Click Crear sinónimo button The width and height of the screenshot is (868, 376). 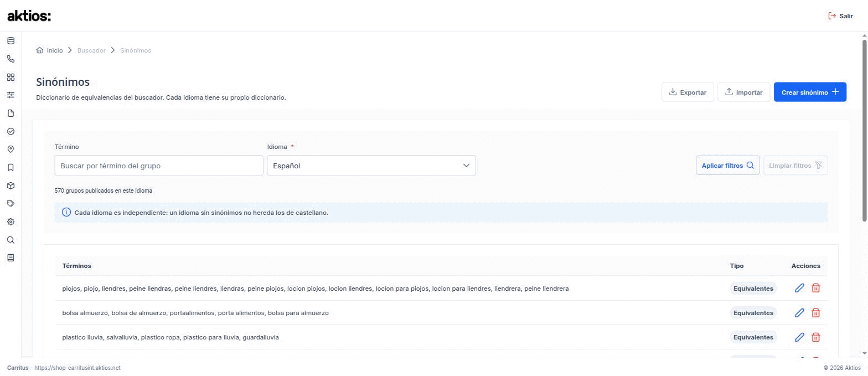click(x=810, y=92)
